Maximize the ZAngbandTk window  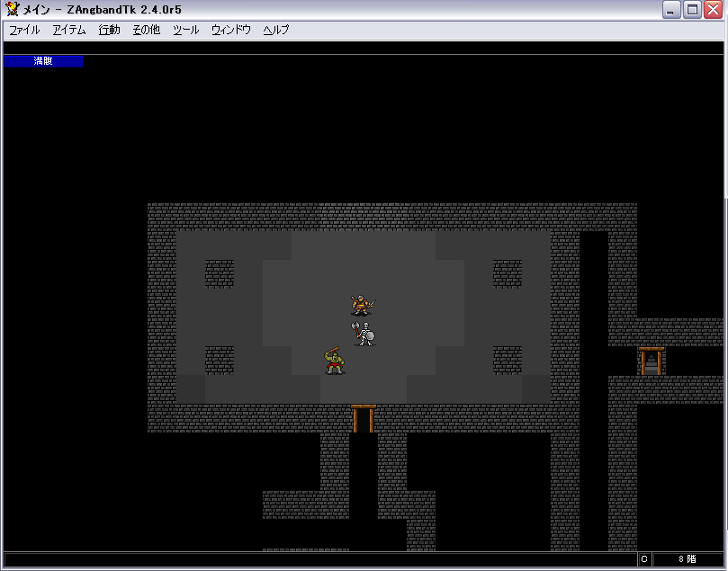pos(692,10)
